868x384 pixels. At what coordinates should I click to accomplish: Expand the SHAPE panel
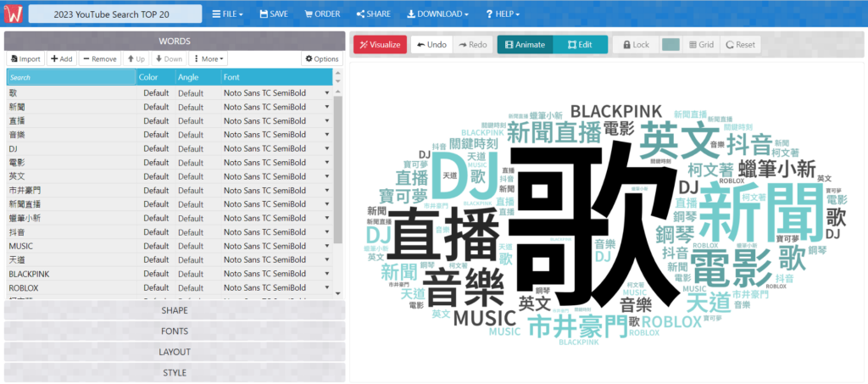[175, 310]
